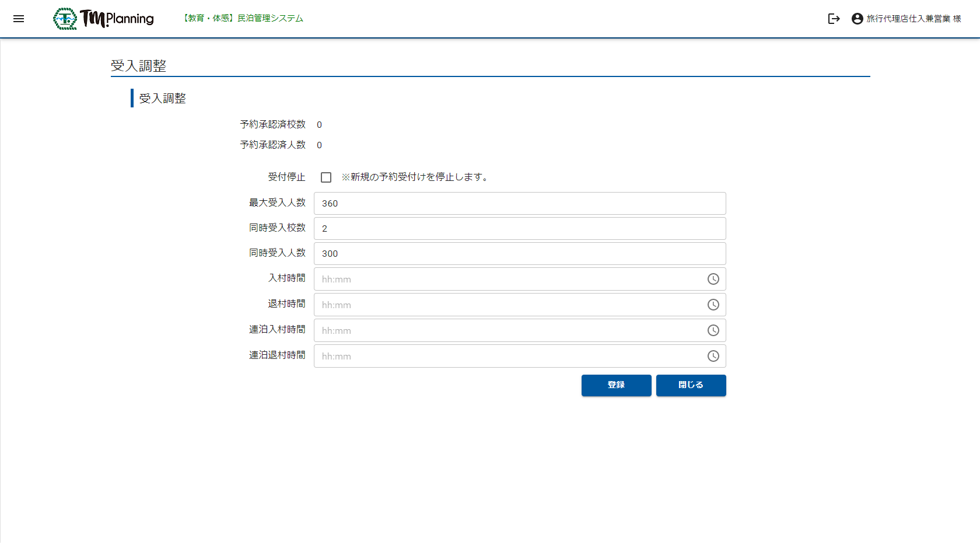
Task: Open clock picker for 連泊退村時間
Action: (713, 356)
